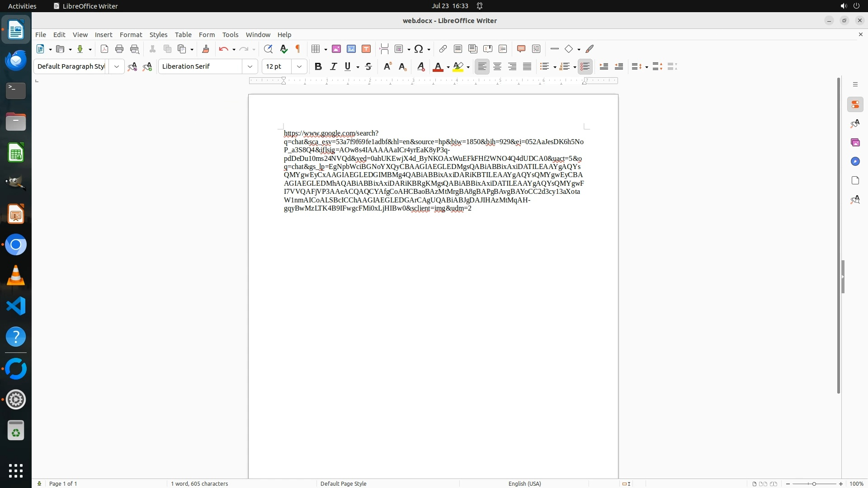Click the Clone Formatting paintbrush
868x488 pixels.
pos(206,49)
